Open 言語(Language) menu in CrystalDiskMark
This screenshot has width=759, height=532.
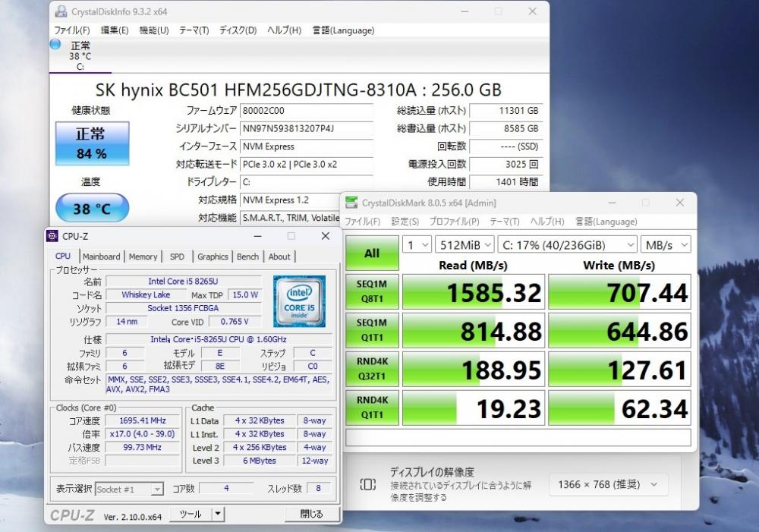pos(606,222)
